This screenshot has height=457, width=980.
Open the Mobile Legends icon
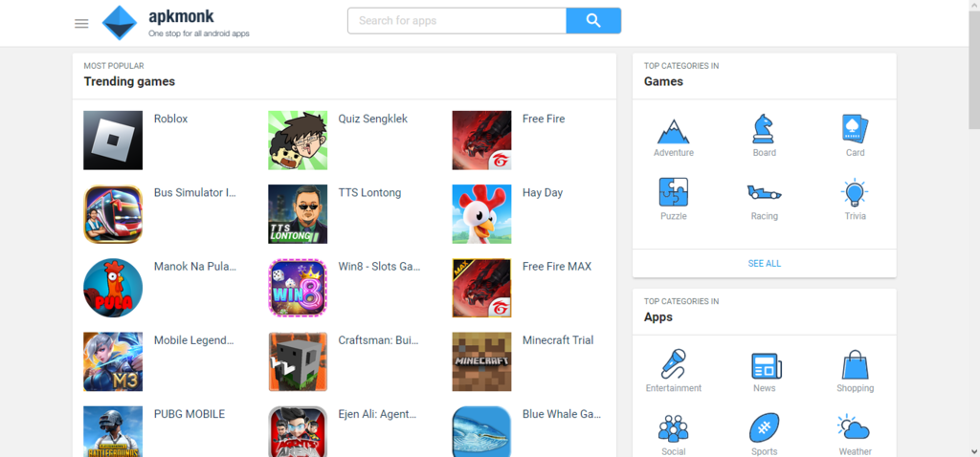point(113,361)
